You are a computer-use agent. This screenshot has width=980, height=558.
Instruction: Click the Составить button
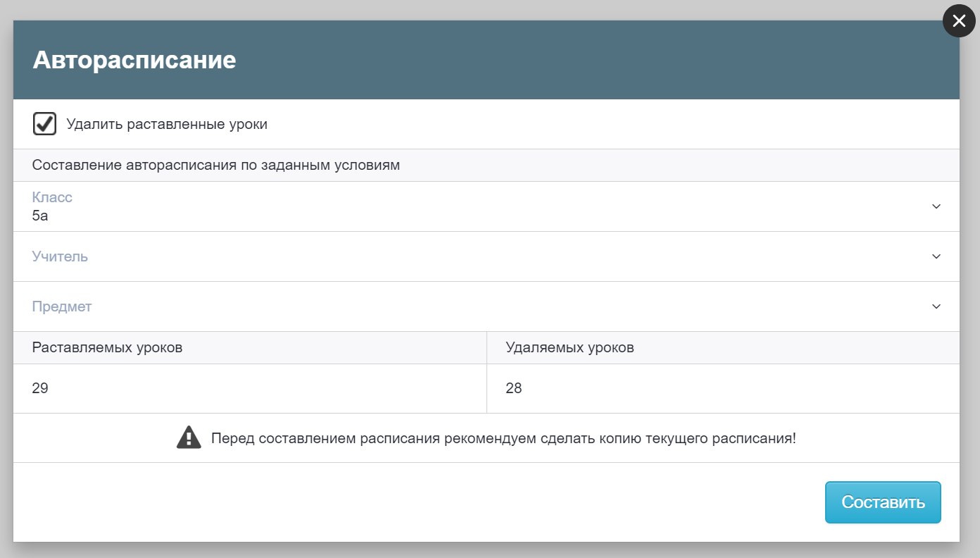tap(883, 502)
